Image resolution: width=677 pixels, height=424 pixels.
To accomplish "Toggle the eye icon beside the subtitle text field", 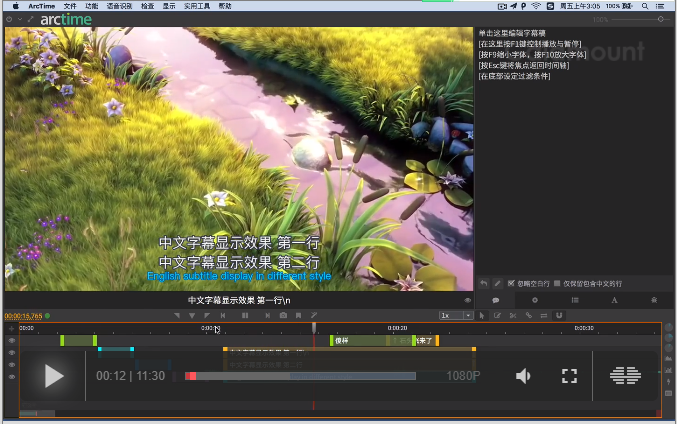I will (467, 300).
